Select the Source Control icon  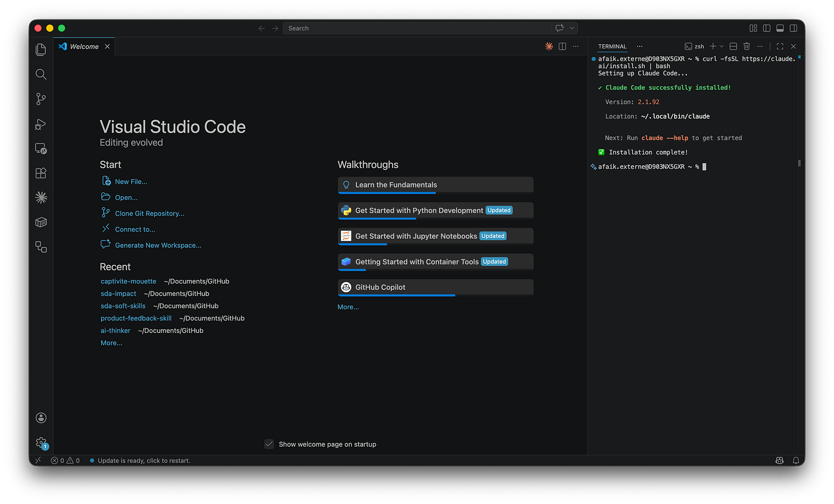[41, 99]
